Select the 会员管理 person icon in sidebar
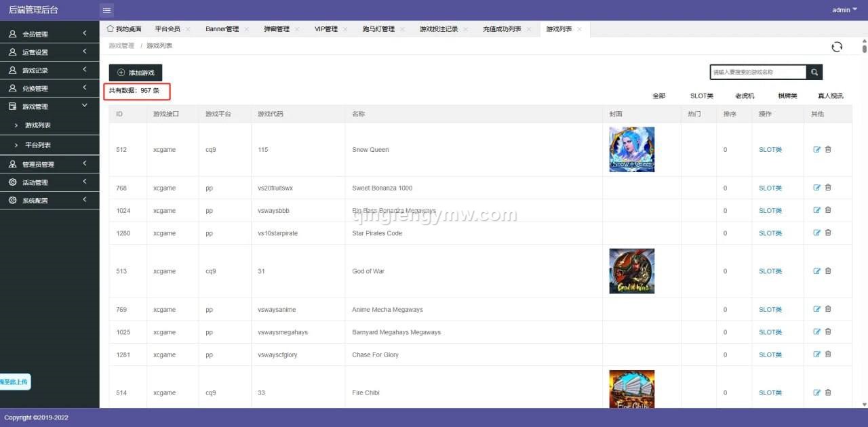The image size is (868, 427). coord(12,33)
